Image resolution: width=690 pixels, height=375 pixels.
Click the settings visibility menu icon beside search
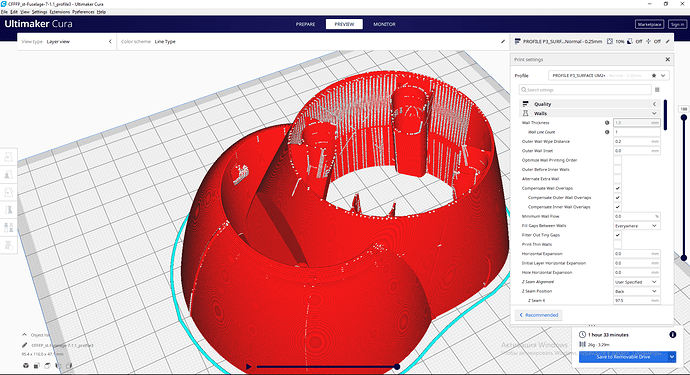coord(657,90)
